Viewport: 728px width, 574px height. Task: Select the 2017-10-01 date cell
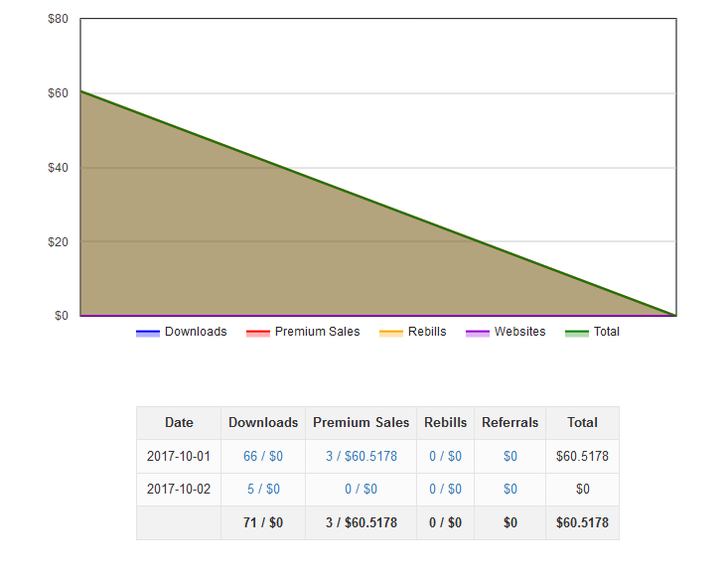coord(179,457)
